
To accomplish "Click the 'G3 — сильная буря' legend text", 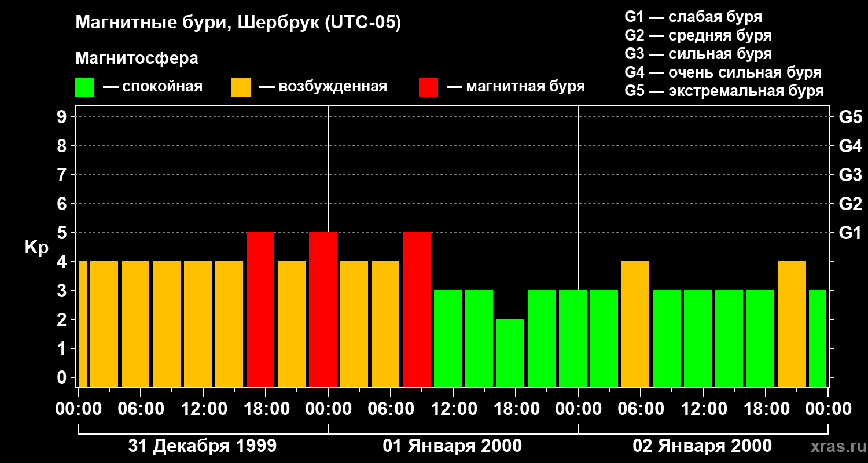I will (698, 54).
